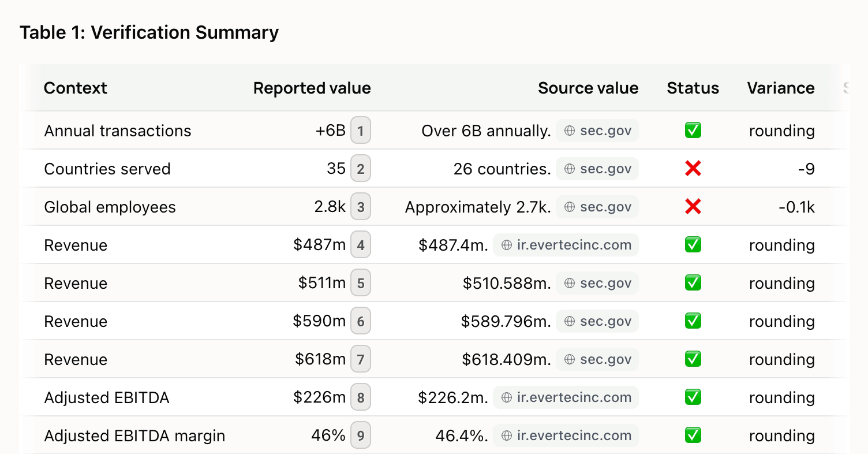
Task: Open ir.evertecinc.com link beside $226.2m
Action: coord(566,397)
